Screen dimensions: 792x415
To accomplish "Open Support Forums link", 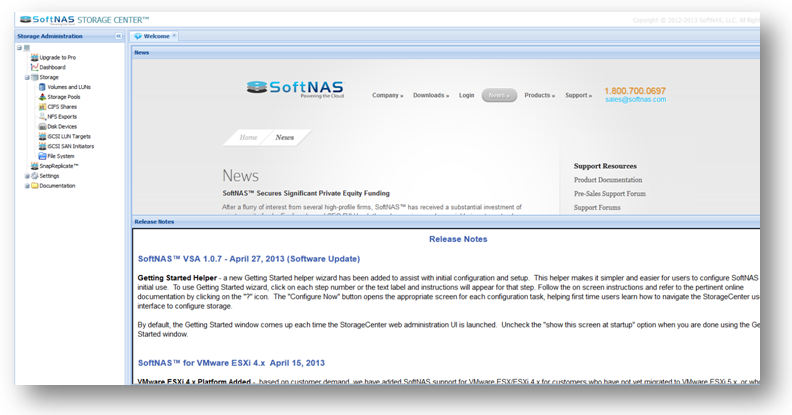I will tap(597, 208).
